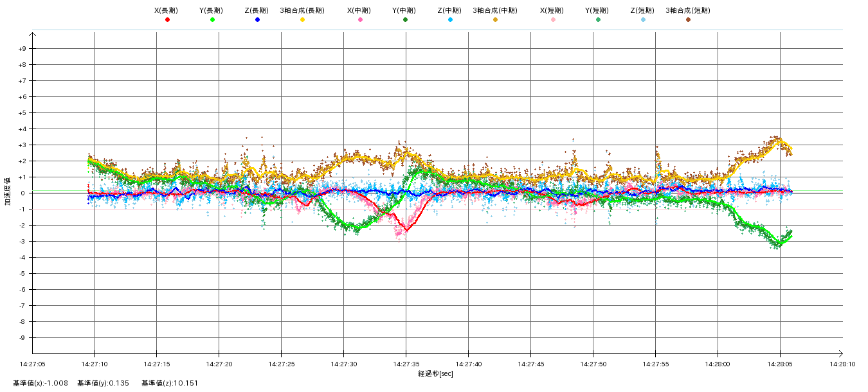Click the light pink X(短期) legend dot
The height and width of the screenshot is (392, 868).
[x=553, y=20]
